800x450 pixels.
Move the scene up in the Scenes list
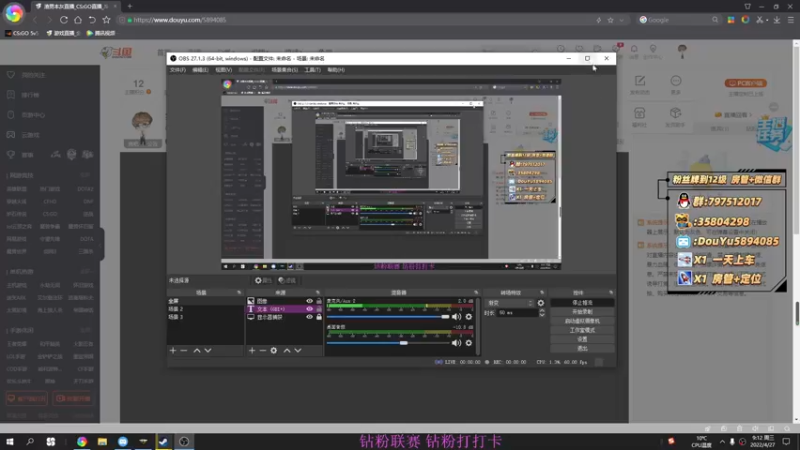[196, 351]
